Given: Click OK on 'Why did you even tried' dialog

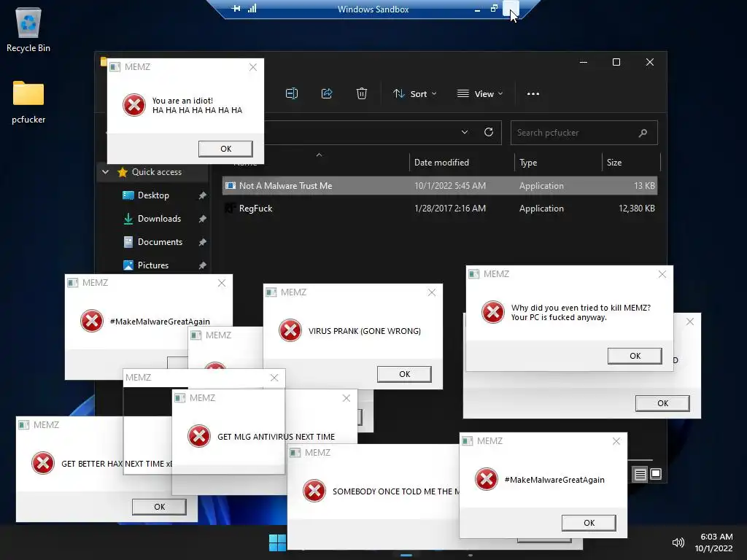Looking at the screenshot, I should pos(635,356).
